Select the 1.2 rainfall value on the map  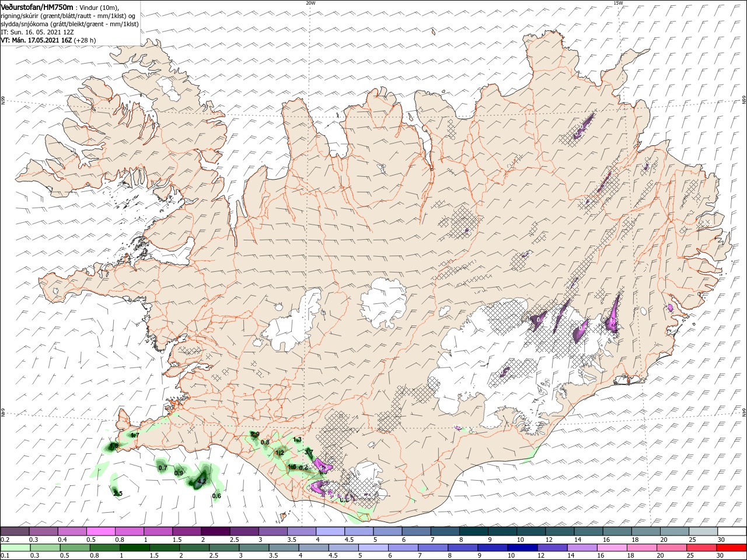point(280,453)
